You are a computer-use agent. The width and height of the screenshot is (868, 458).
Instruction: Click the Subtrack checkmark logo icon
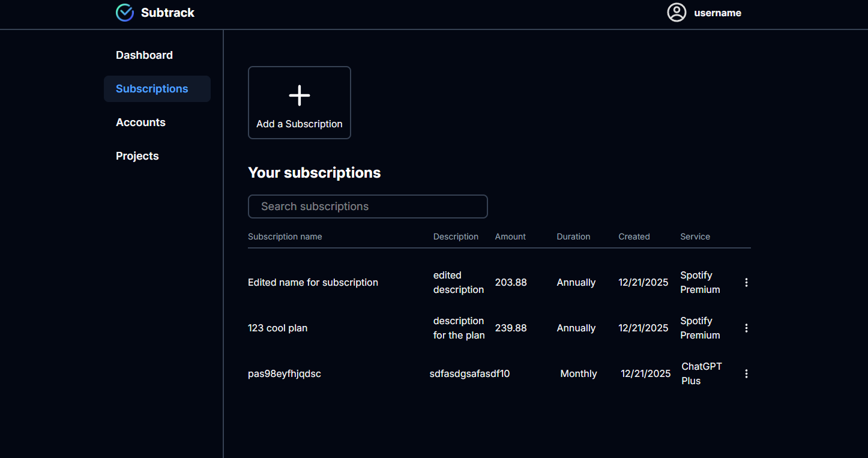coord(125,13)
